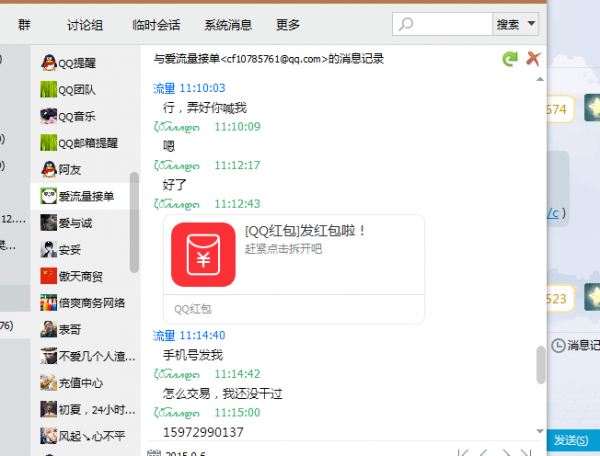Select the 不爱几个人渣... contact avatar
This screenshot has width=600, height=456.
pos(49,356)
